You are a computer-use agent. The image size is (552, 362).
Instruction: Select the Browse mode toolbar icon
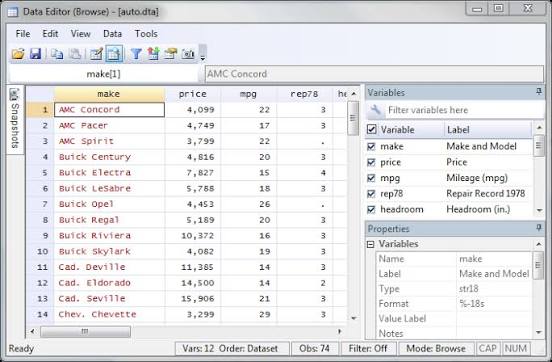(114, 54)
